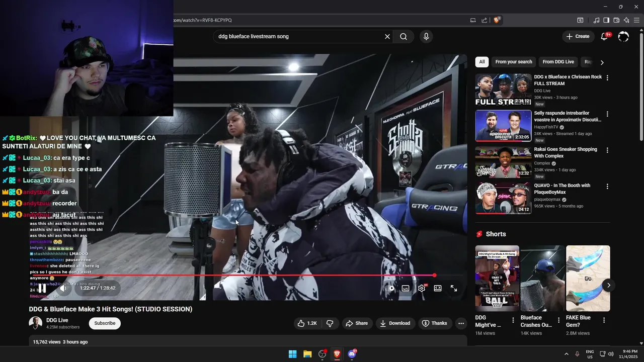Viewport: 644px width, 362px height.
Task: Click the browser share page icon
Action: (x=485, y=20)
